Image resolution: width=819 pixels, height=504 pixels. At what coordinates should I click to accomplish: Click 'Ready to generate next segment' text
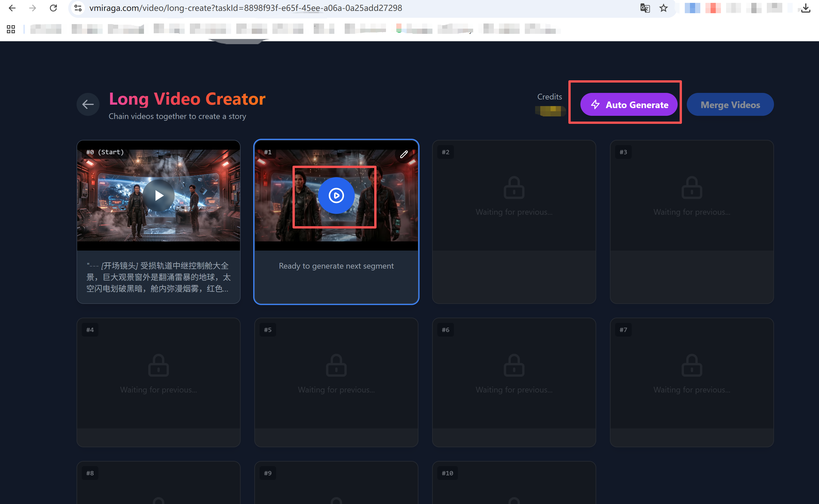(336, 266)
